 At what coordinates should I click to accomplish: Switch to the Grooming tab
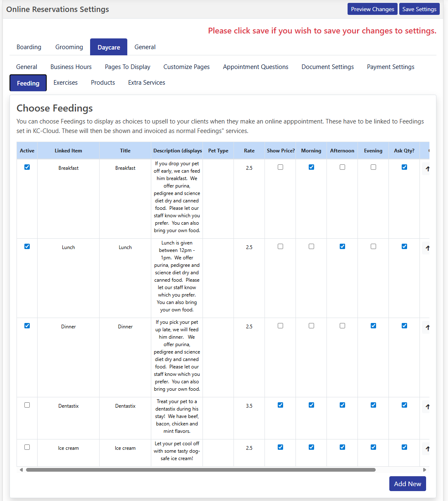[x=69, y=47]
